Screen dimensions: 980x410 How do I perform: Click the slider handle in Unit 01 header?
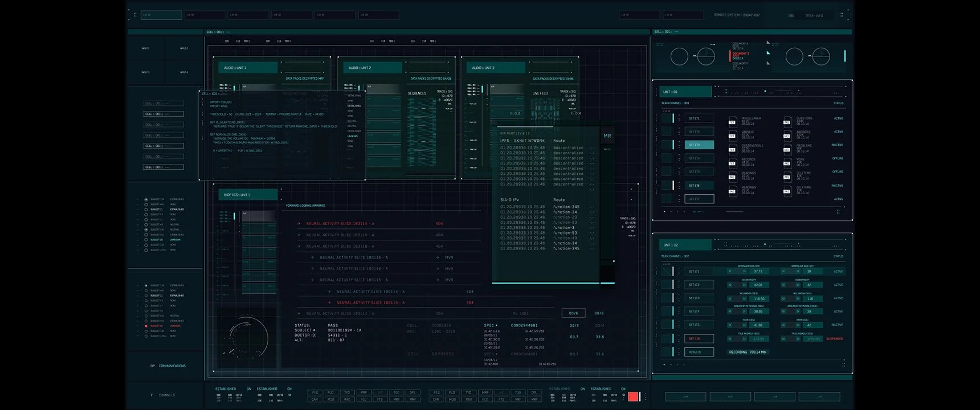coord(765,91)
